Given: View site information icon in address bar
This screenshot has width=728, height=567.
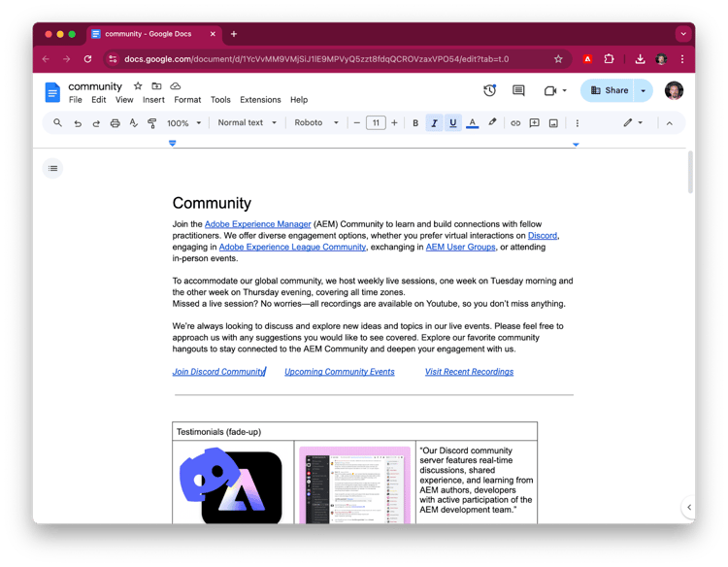Looking at the screenshot, I should (113, 59).
